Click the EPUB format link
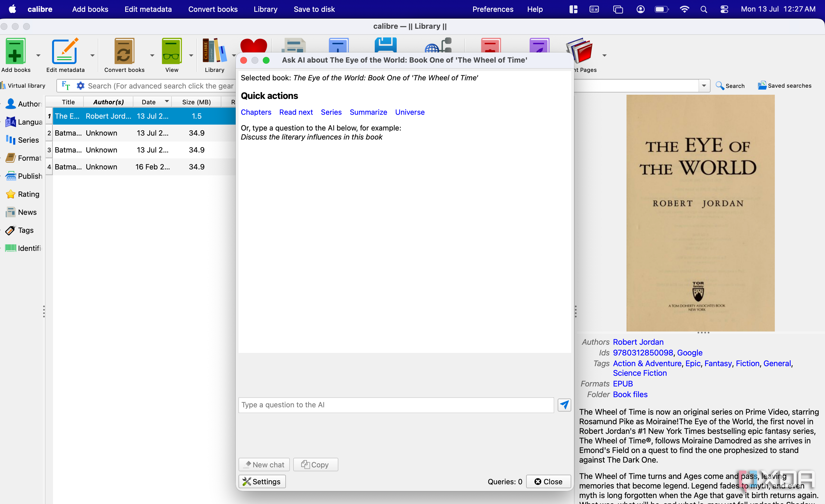Screen dimensions: 825x504 623,384
